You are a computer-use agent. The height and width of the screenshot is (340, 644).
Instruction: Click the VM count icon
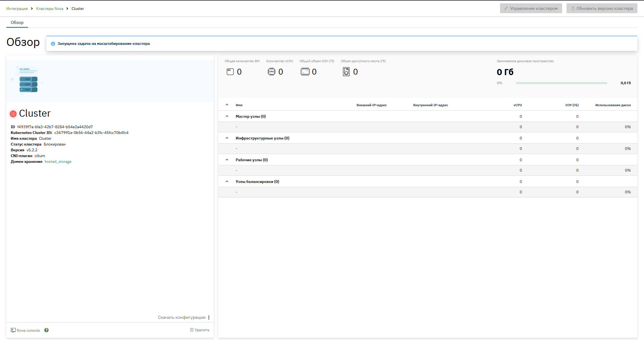(x=230, y=72)
